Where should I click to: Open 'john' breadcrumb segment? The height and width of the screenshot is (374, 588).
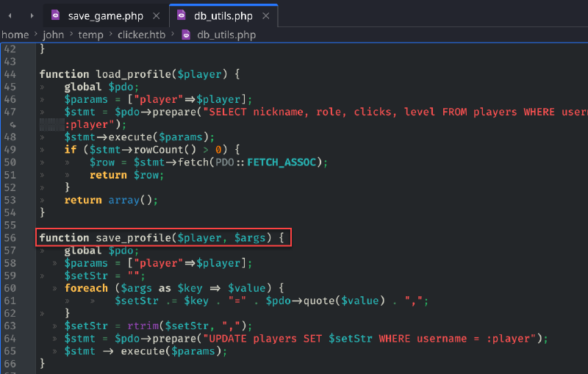pyautogui.click(x=53, y=35)
